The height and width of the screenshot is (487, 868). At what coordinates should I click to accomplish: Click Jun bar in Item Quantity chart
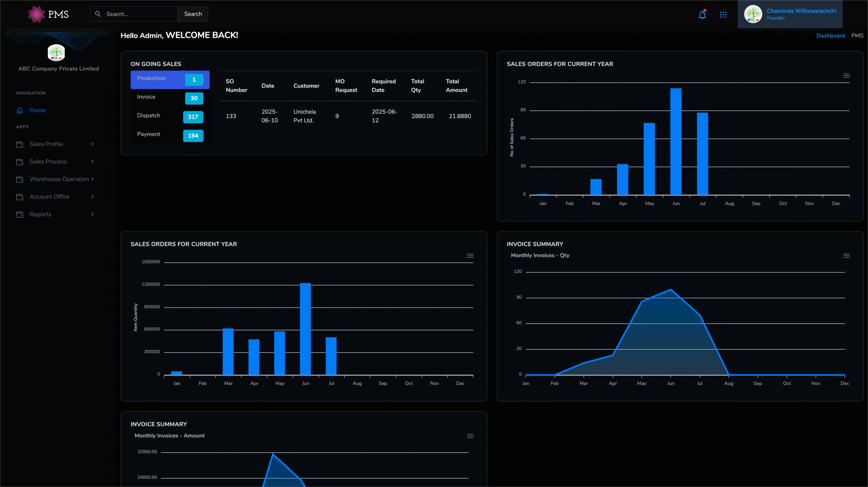pos(305,329)
